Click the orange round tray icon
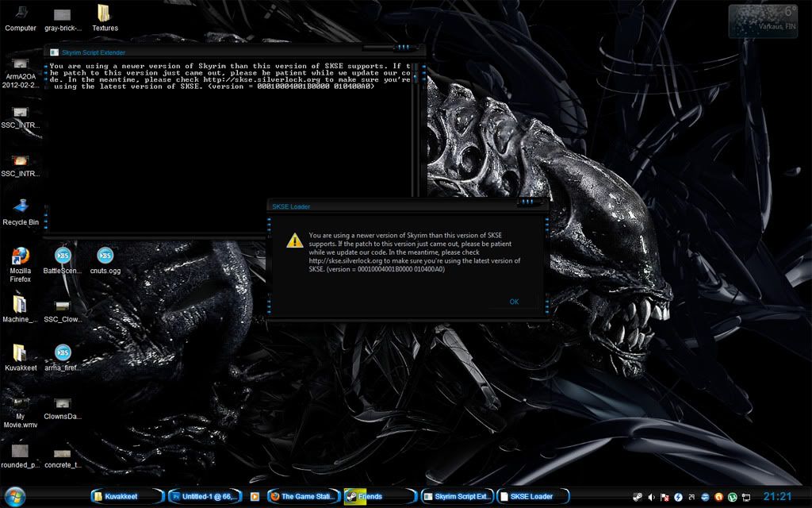Screen dimensions: 812x508 click(718, 497)
